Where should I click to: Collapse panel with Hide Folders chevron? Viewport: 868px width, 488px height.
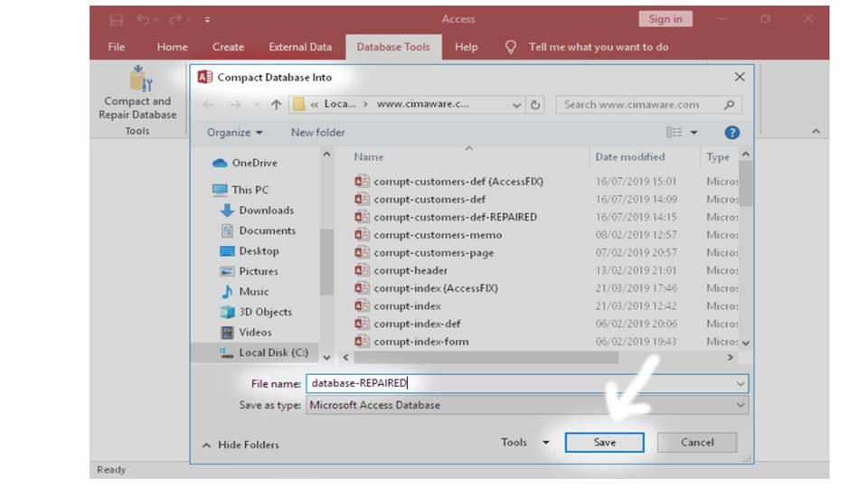click(x=206, y=445)
